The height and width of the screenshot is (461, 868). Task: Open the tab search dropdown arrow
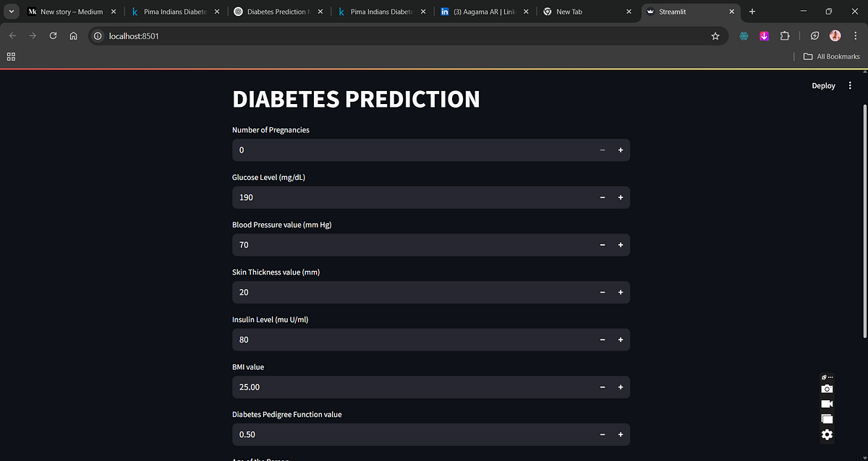pos(11,12)
